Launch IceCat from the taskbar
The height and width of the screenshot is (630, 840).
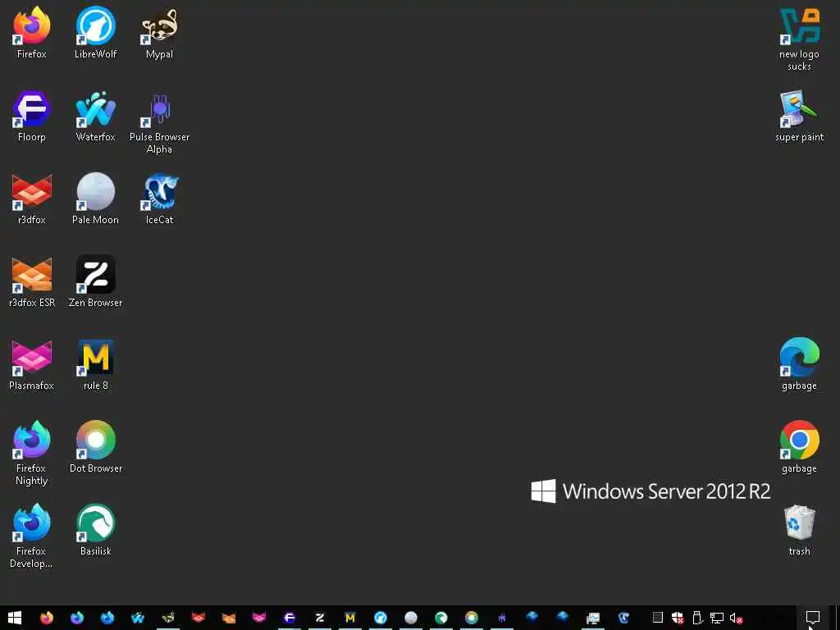click(x=623, y=618)
